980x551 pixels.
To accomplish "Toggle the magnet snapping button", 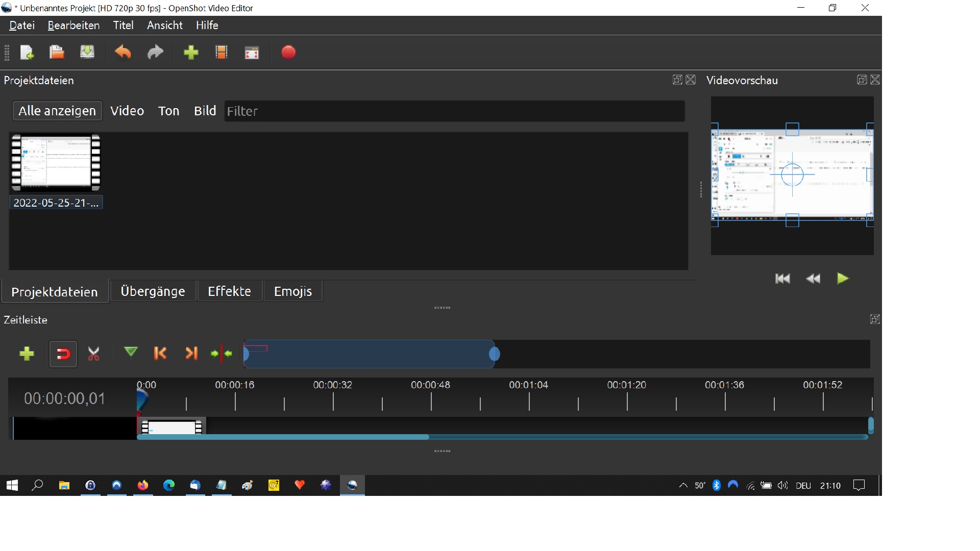I will click(63, 354).
